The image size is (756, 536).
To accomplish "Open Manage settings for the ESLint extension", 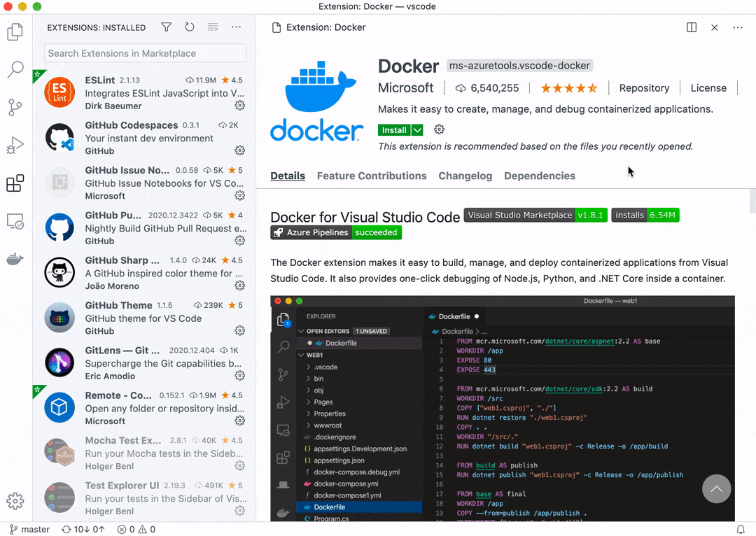I will click(239, 106).
